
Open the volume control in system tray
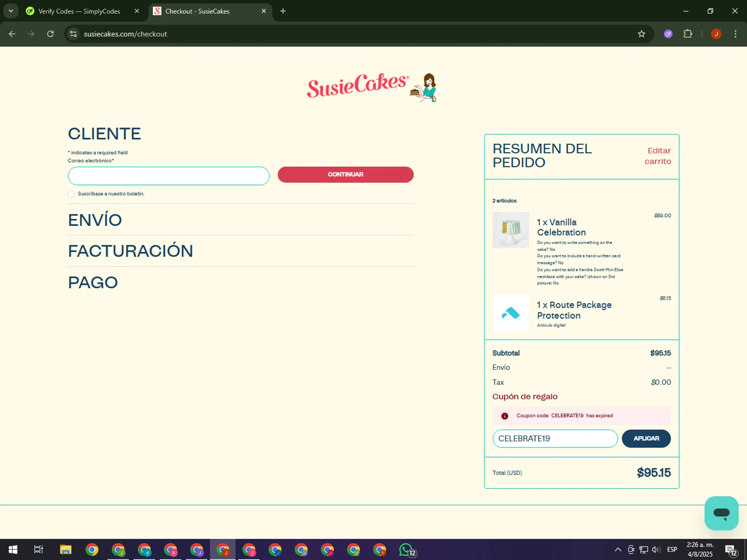pyautogui.click(x=656, y=550)
